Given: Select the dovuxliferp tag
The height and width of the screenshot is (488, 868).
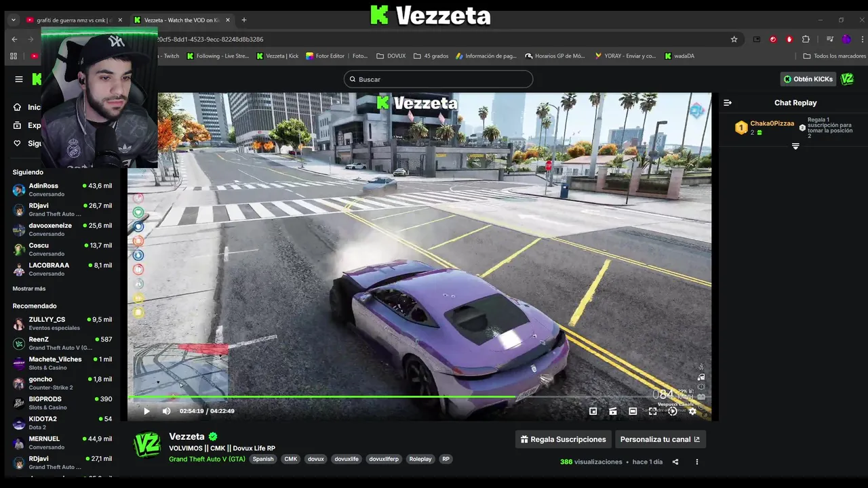Looking at the screenshot, I should click(x=384, y=459).
